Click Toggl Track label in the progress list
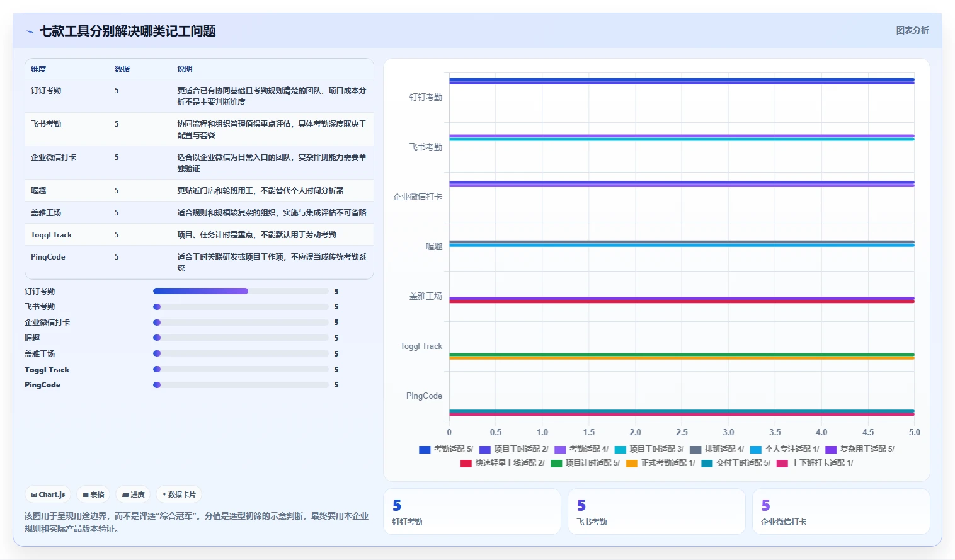This screenshot has height=560, width=955. pyautogui.click(x=47, y=370)
